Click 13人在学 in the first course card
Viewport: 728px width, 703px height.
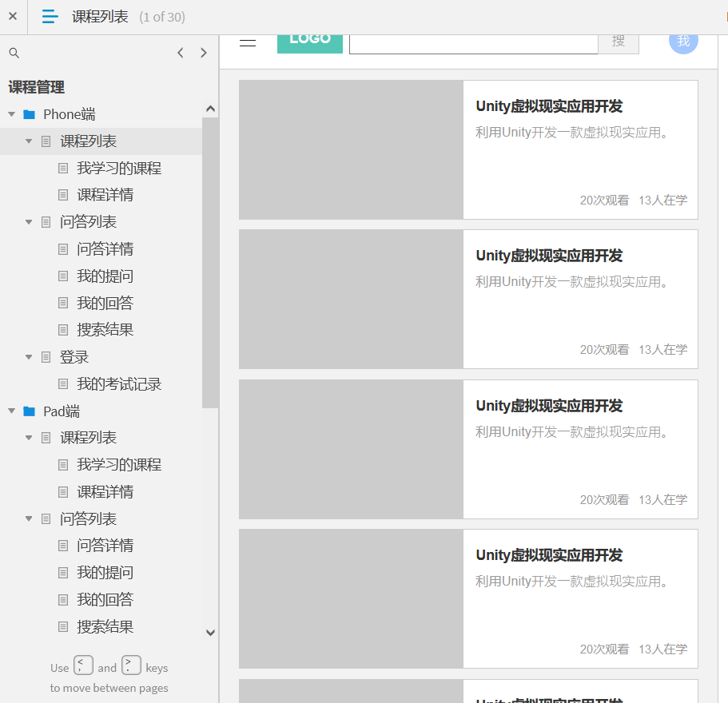[663, 200]
